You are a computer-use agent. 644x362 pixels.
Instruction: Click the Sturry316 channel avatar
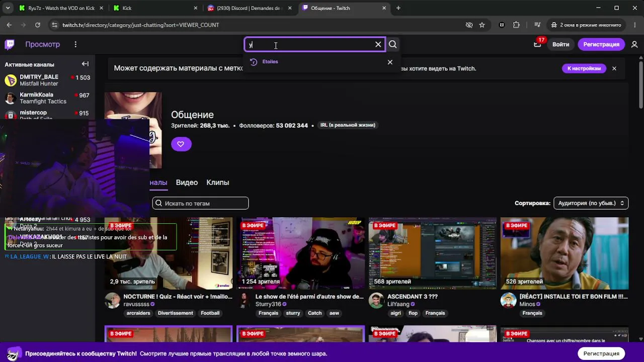(x=245, y=300)
